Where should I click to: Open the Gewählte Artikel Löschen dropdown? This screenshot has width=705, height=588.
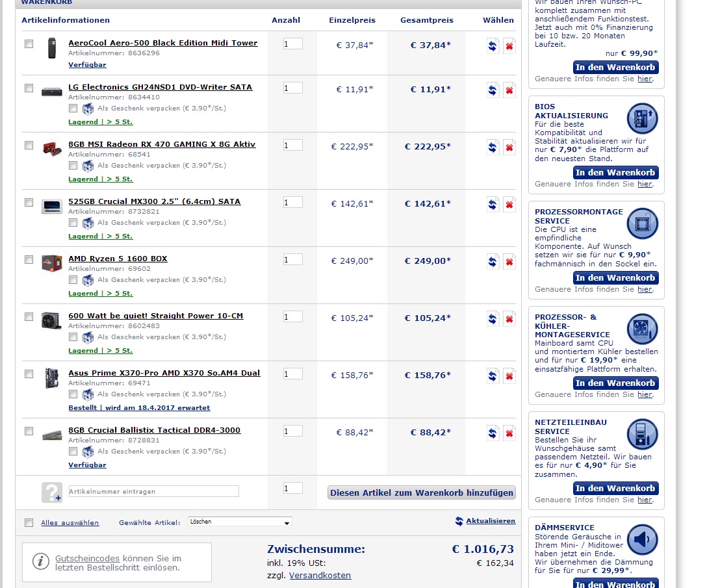tap(240, 522)
